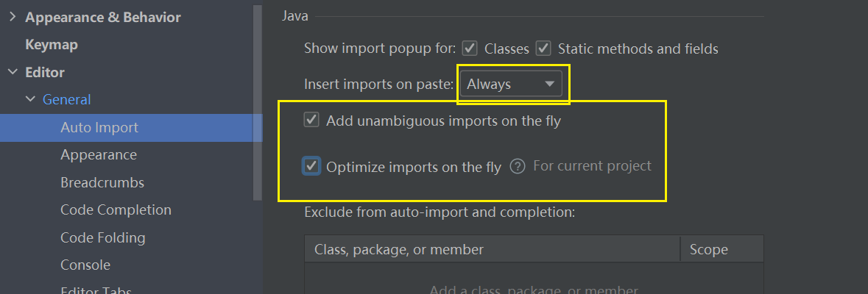Viewport: 868px width, 294px height.
Task: Click Class, package, or member column header
Action: [399, 249]
